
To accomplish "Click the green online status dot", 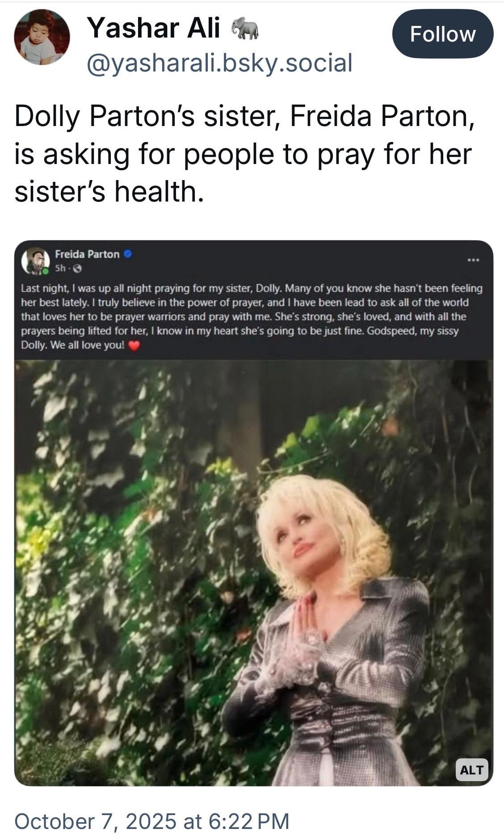I will [46, 270].
